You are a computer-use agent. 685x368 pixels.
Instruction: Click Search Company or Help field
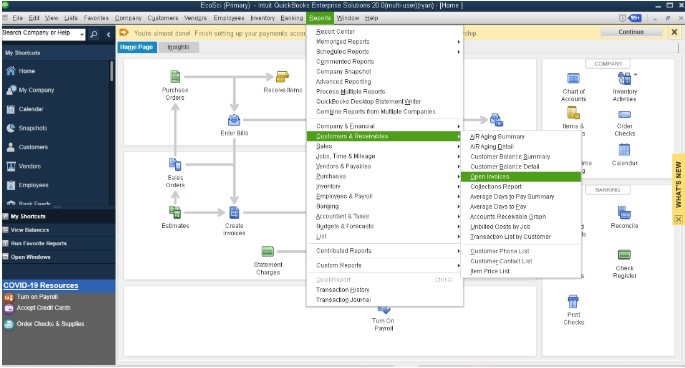[40, 34]
